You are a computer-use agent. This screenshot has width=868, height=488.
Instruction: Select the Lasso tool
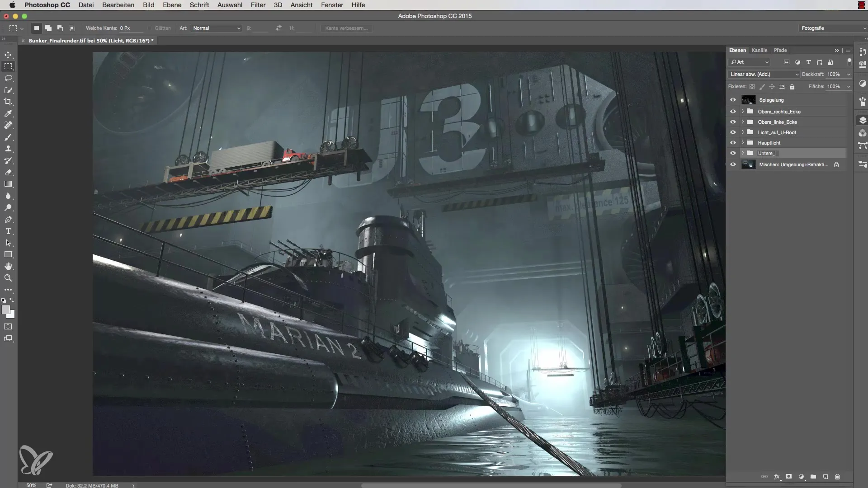click(8, 78)
